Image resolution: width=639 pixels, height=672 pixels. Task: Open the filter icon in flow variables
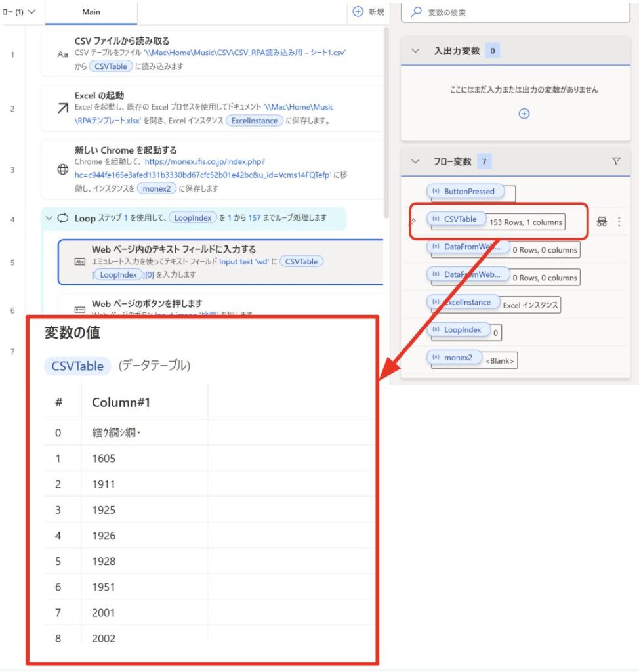tap(616, 161)
